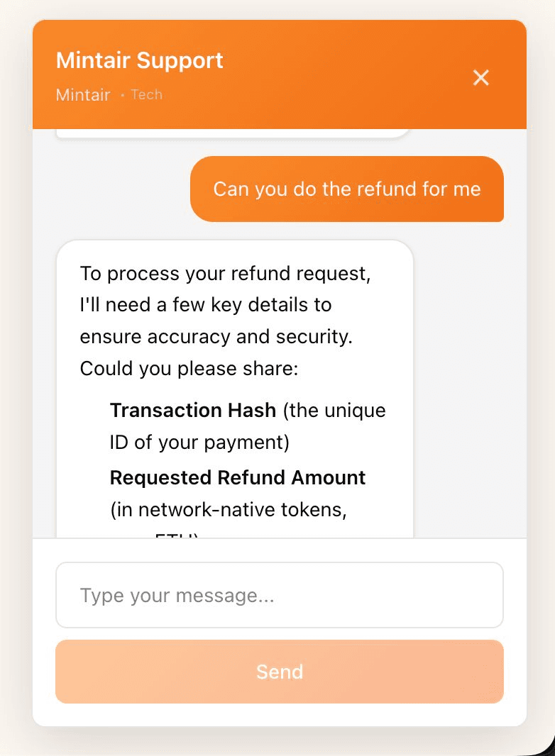The width and height of the screenshot is (555, 756).
Task: Click the bold 'Transaction Hash' text
Action: [x=193, y=410]
